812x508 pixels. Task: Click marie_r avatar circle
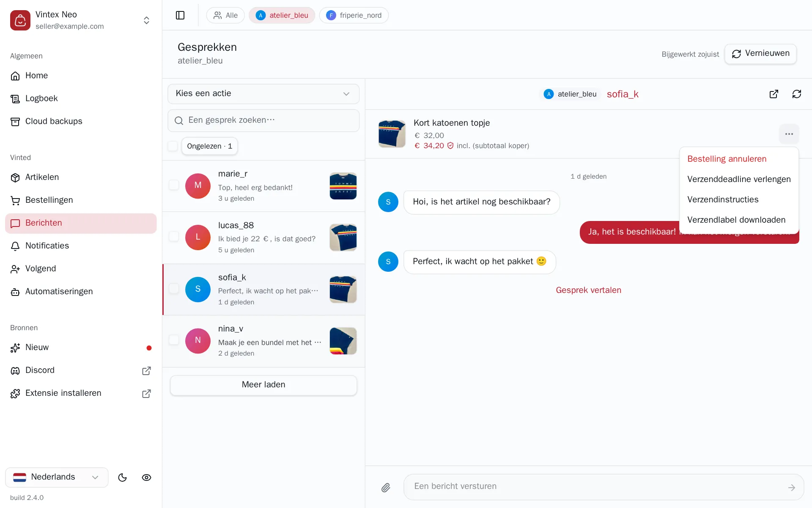pyautogui.click(x=198, y=186)
